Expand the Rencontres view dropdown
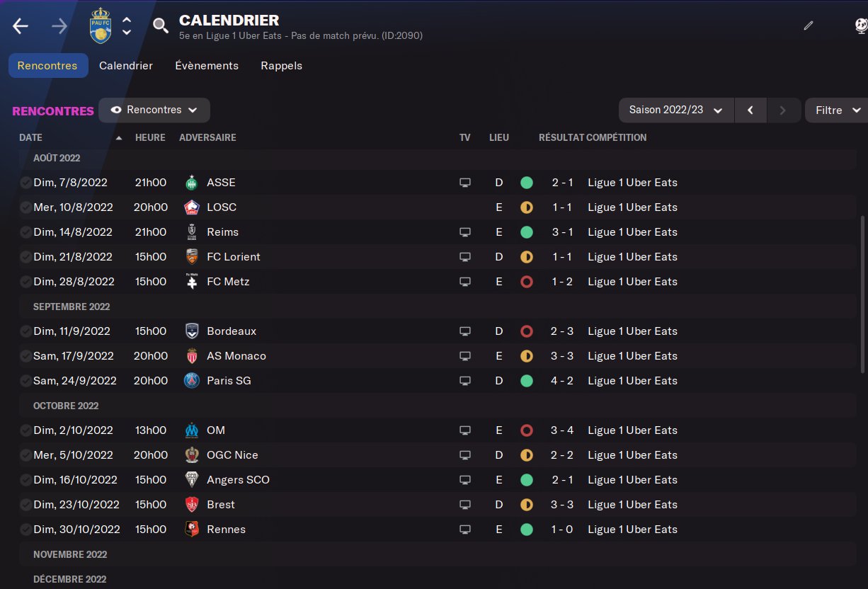This screenshot has height=589, width=868. pos(154,110)
